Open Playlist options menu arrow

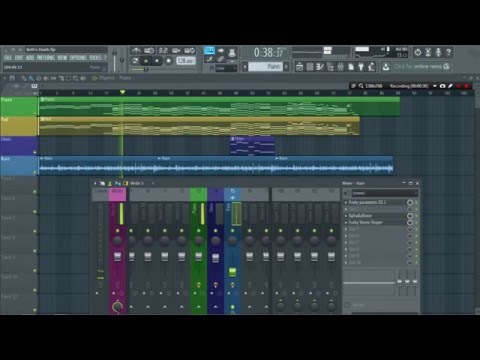[5, 78]
